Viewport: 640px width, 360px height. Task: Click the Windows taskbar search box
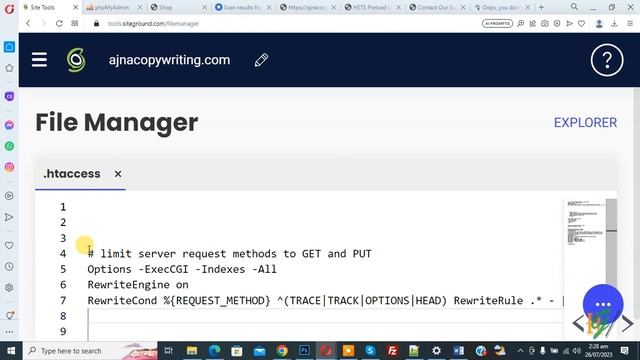[90, 351]
